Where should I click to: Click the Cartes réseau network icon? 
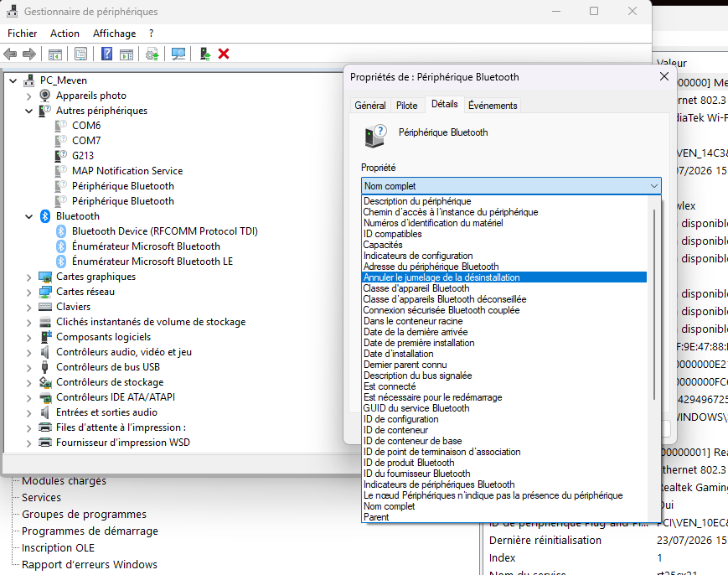click(45, 292)
